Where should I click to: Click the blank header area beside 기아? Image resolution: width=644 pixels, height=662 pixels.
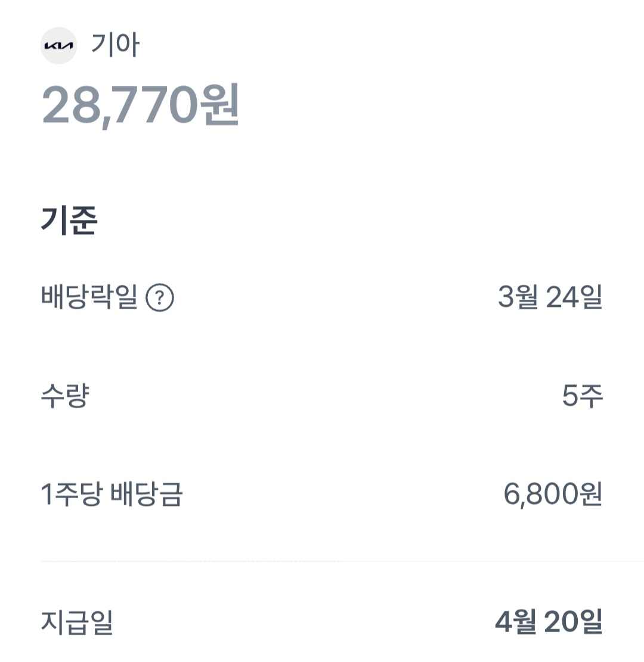click(x=380, y=45)
